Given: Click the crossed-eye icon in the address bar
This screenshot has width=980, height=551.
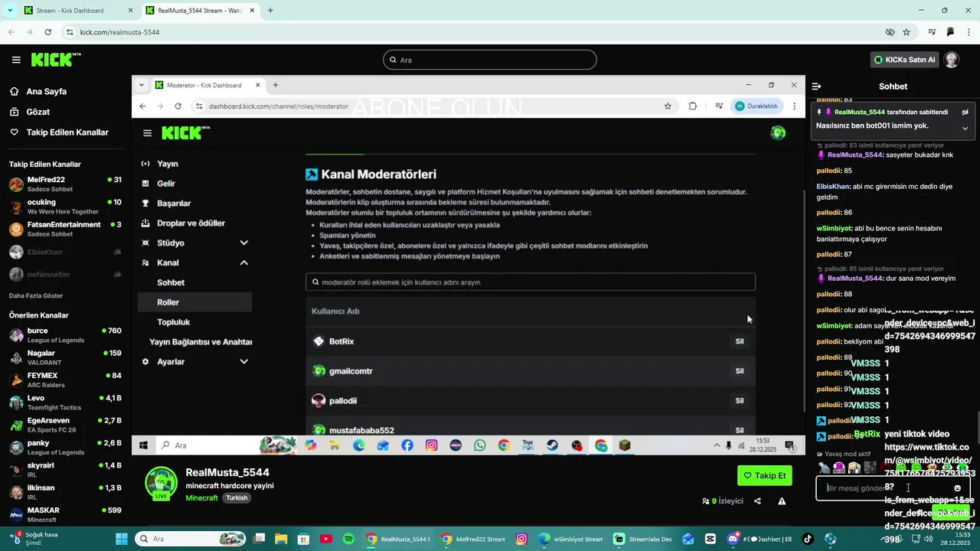Looking at the screenshot, I should tap(890, 32).
